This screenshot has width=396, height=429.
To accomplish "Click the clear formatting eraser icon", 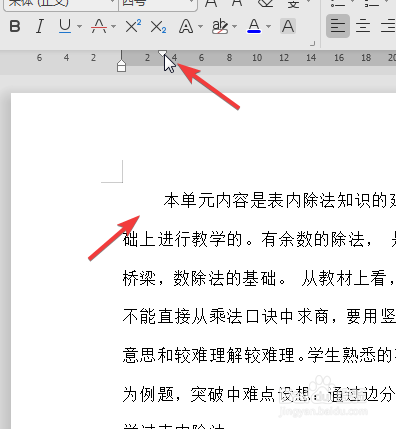I will [266, 3].
